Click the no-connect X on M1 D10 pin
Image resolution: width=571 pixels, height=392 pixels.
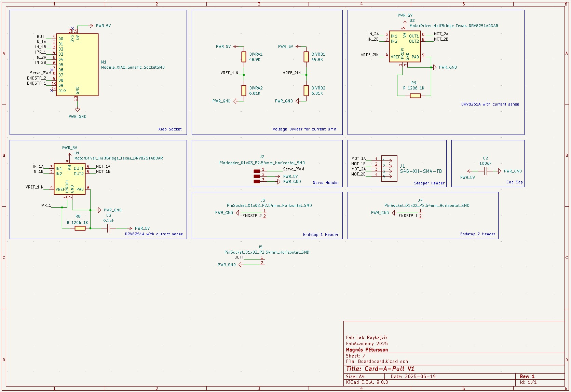[x=52, y=90]
